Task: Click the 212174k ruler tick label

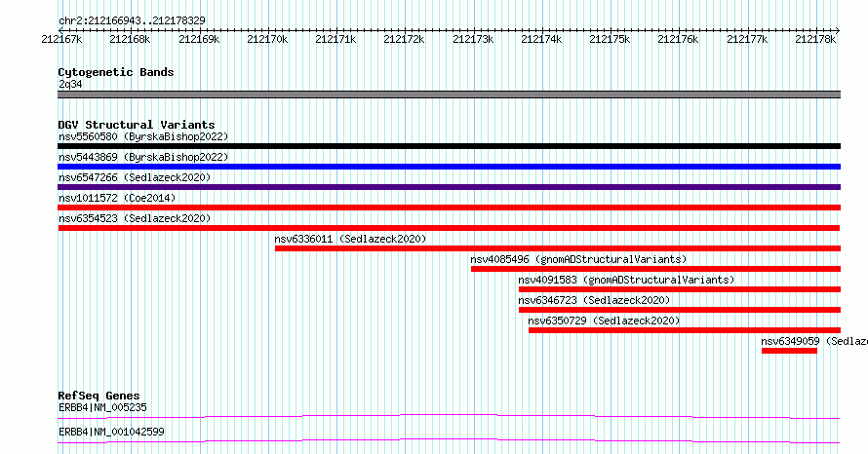Action: point(541,39)
